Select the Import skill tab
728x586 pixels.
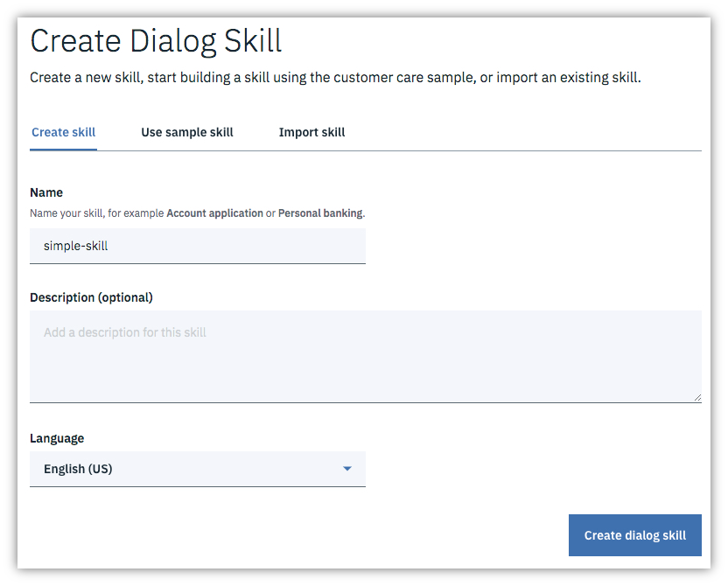311,132
